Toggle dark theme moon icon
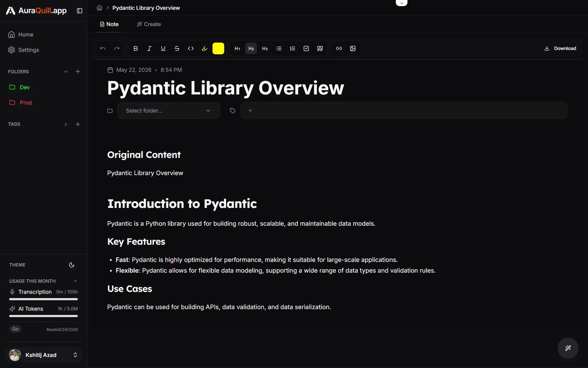Screen dimensions: 588x368 tap(72, 265)
